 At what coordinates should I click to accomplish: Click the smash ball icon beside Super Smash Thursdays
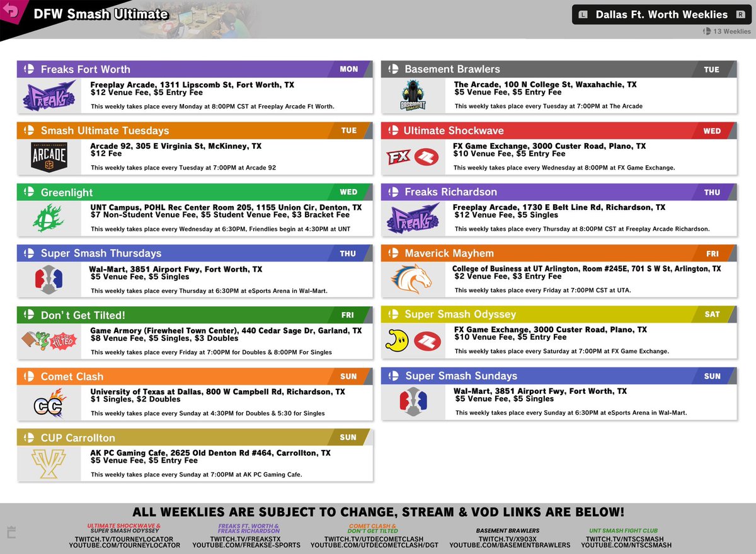coord(29,253)
